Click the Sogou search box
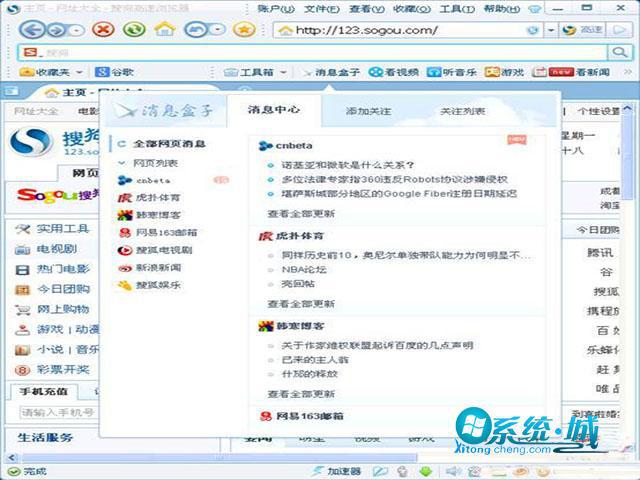 pyautogui.click(x=312, y=53)
